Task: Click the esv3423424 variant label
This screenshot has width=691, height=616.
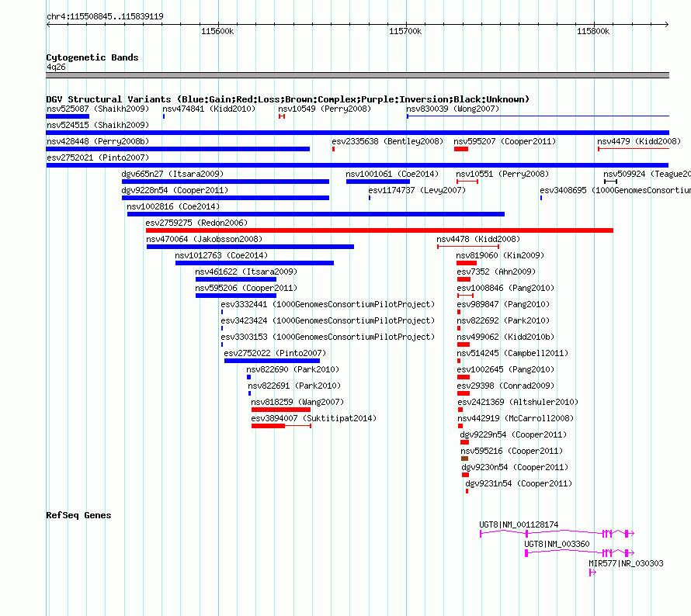Action: tap(328, 320)
